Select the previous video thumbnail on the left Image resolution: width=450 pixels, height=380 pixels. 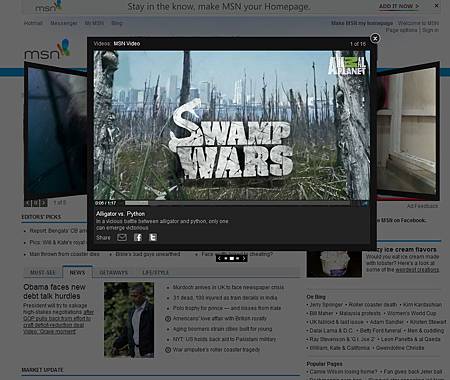(55, 132)
